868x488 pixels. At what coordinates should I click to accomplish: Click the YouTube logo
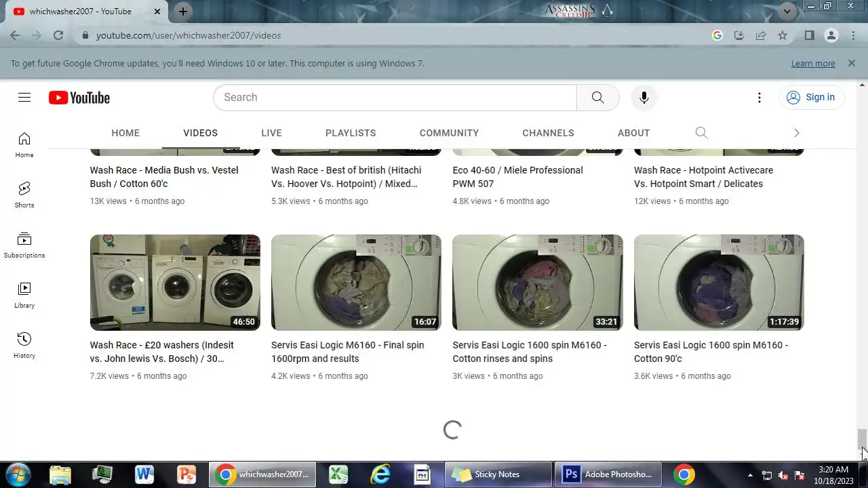point(79,98)
